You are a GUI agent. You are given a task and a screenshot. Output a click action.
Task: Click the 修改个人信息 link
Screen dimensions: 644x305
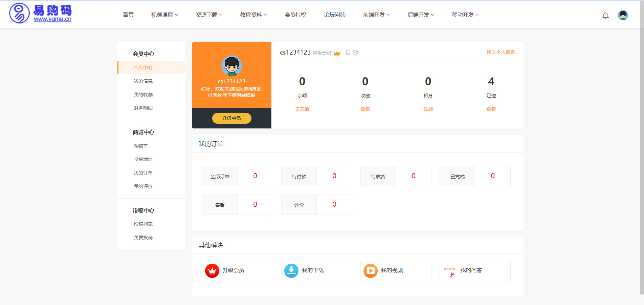pos(501,52)
